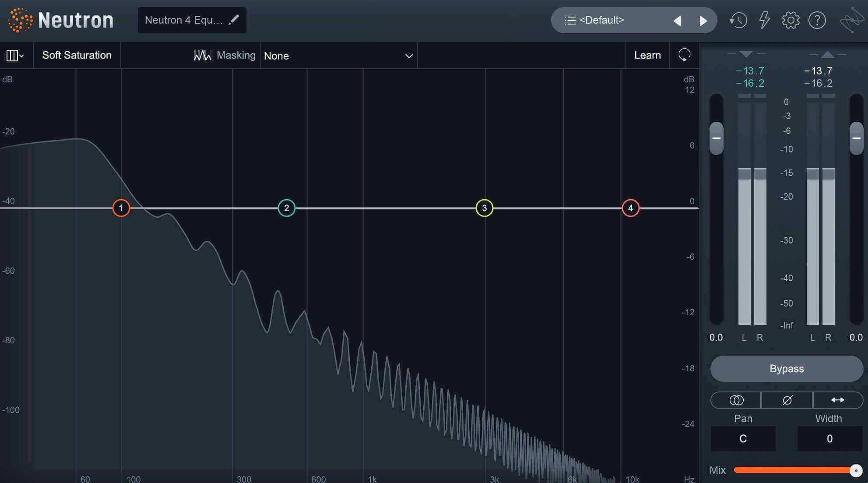Select EQ band node 4
The height and width of the screenshot is (483, 868).
coord(630,208)
